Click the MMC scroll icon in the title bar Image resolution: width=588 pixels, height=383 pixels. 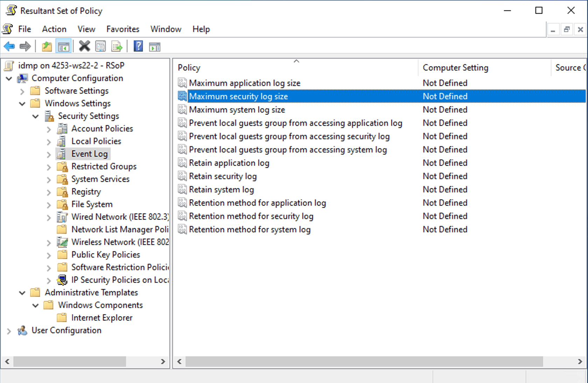pyautogui.click(x=10, y=10)
